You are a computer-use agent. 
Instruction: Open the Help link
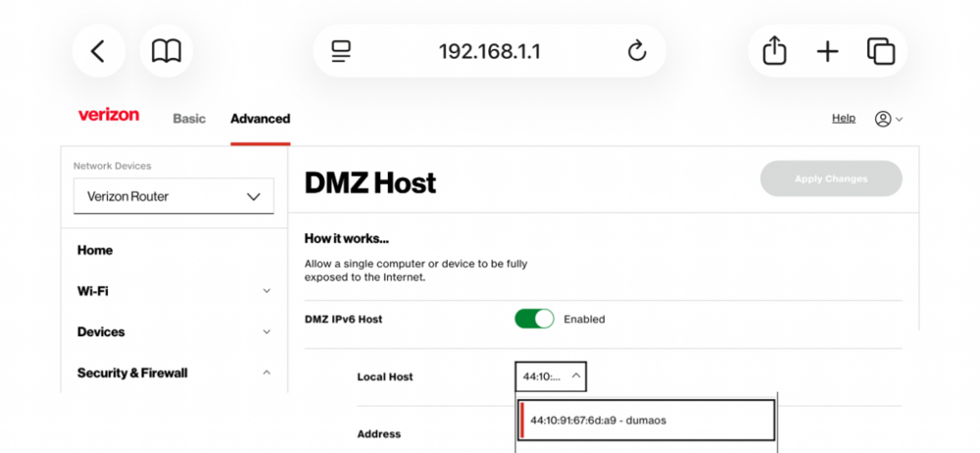pyautogui.click(x=843, y=118)
